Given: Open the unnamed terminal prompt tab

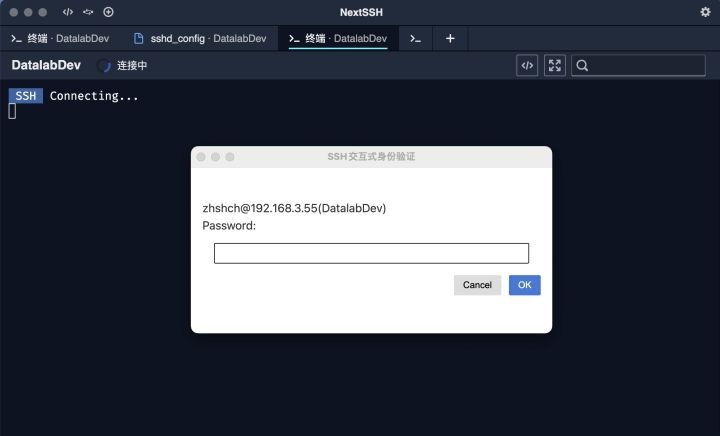Looking at the screenshot, I should (x=416, y=39).
